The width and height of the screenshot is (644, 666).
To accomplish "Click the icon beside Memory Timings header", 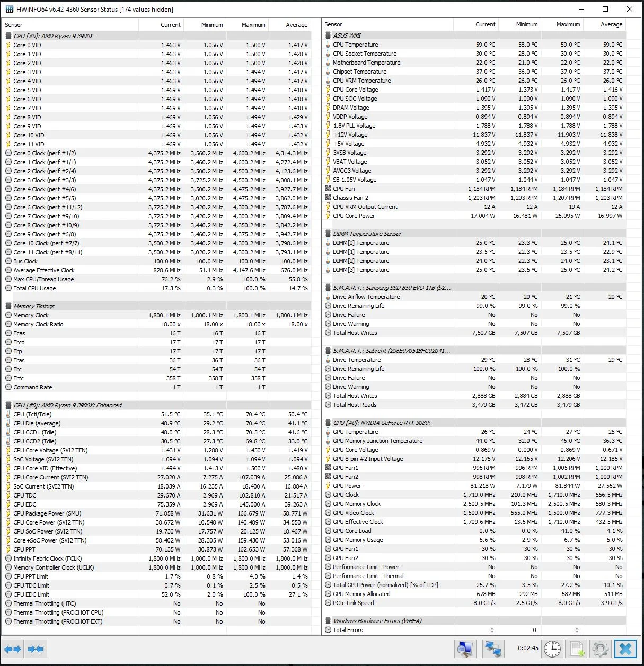I will (x=8, y=306).
